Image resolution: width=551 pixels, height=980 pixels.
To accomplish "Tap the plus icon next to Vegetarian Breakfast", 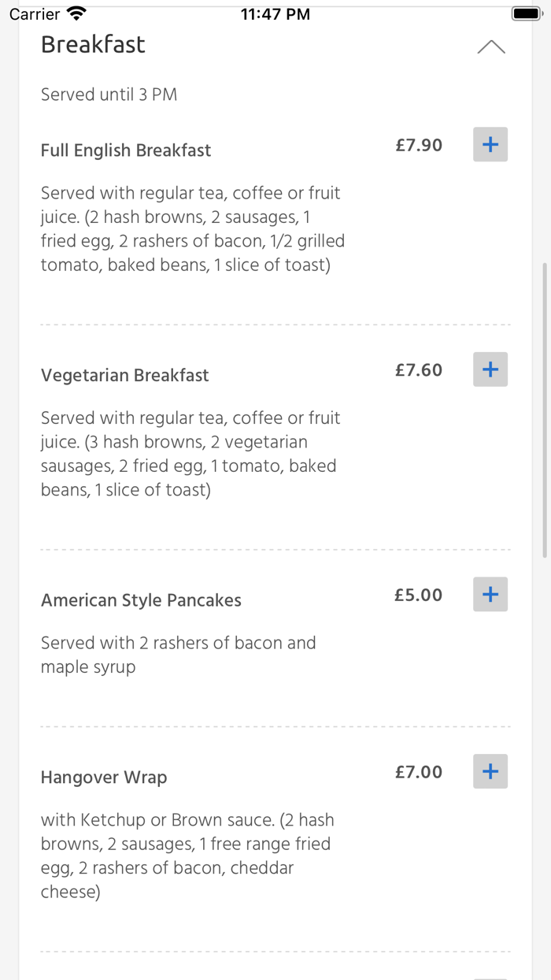I will point(490,369).
